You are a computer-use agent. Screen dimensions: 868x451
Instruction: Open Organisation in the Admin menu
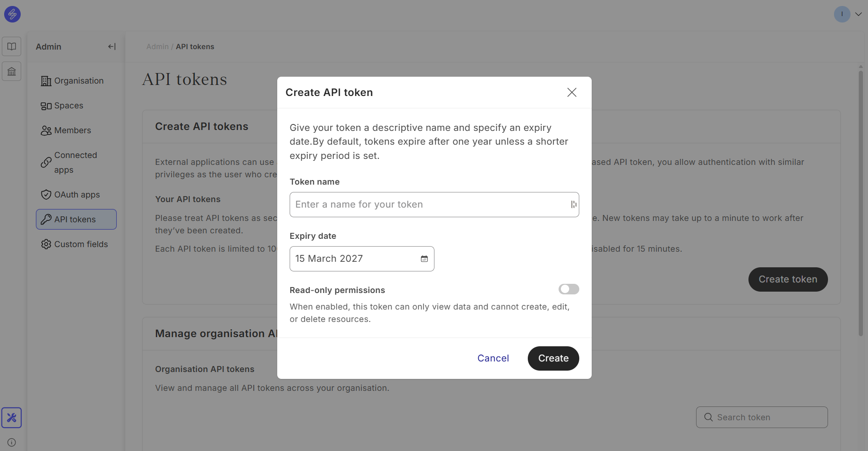[x=79, y=81]
